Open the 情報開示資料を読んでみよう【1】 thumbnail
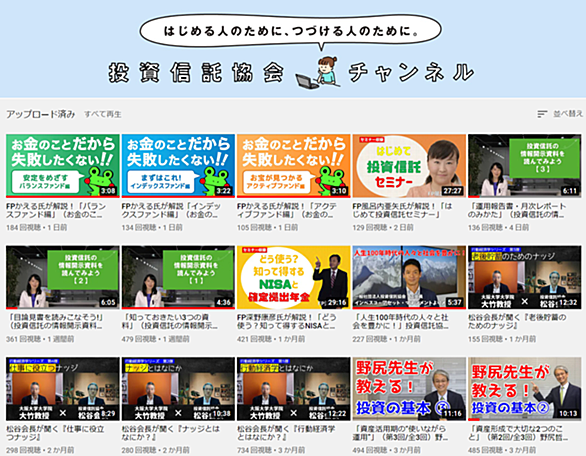 pyautogui.click(x=178, y=277)
